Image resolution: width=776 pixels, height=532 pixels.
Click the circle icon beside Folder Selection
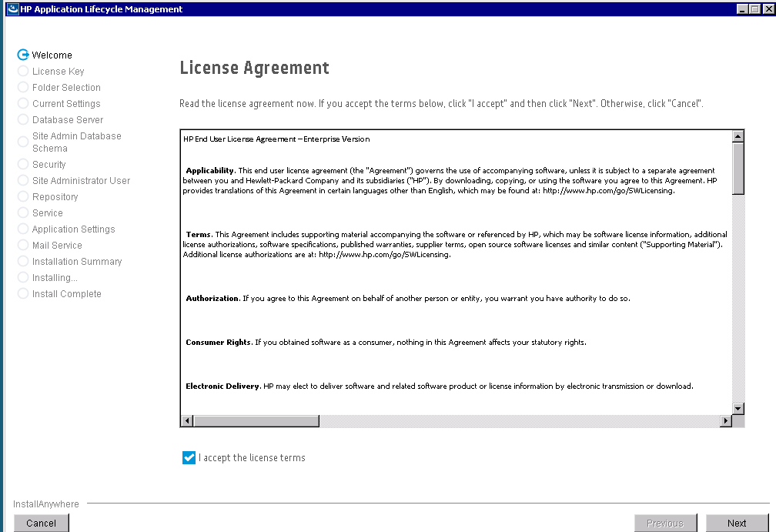(x=23, y=87)
